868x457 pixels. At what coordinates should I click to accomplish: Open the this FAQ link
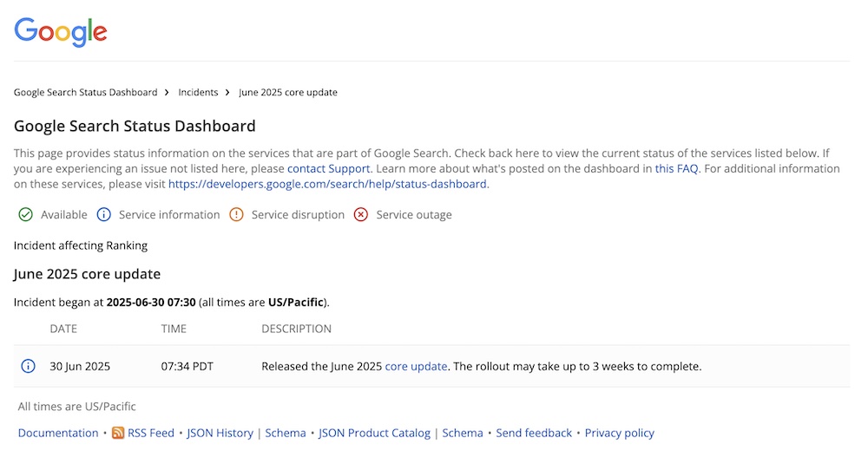676,169
